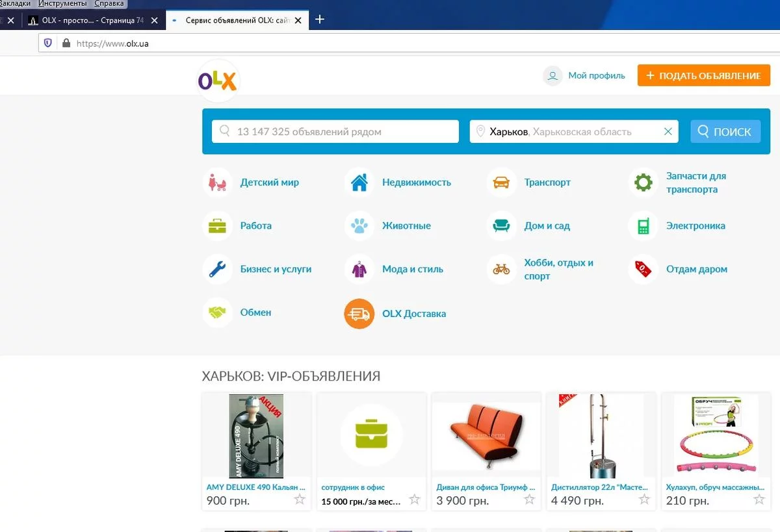The height and width of the screenshot is (532, 780).
Task: Click ПОДАТЬ ОБЪЯВЛЕНИЕ button
Action: point(704,75)
